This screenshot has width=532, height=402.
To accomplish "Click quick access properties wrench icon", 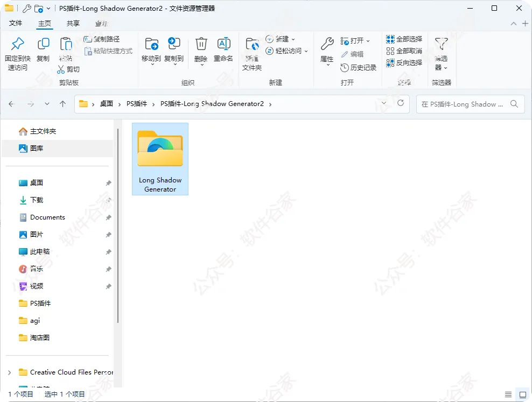I will [x=27, y=9].
